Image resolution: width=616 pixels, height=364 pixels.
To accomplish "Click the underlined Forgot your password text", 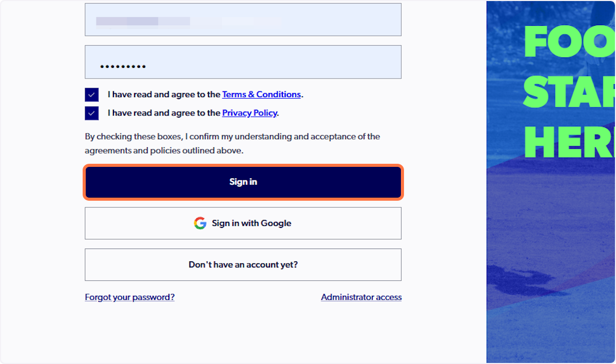I will pos(129,297).
